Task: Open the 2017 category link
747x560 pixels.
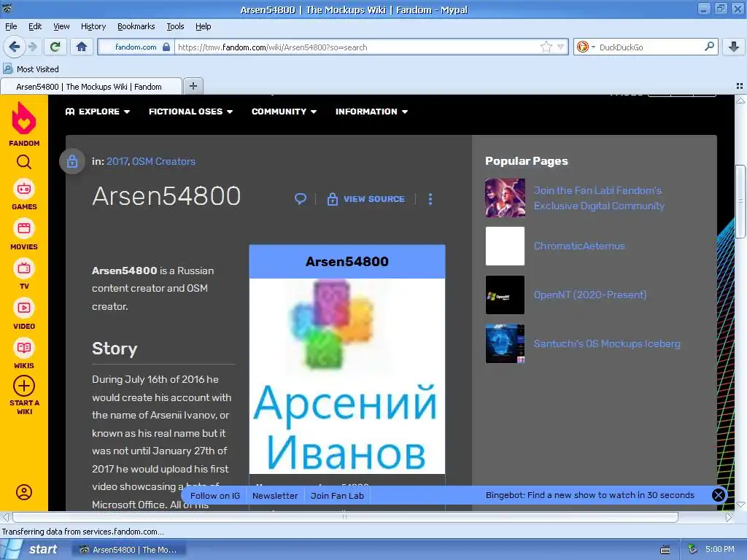Action: (117, 161)
